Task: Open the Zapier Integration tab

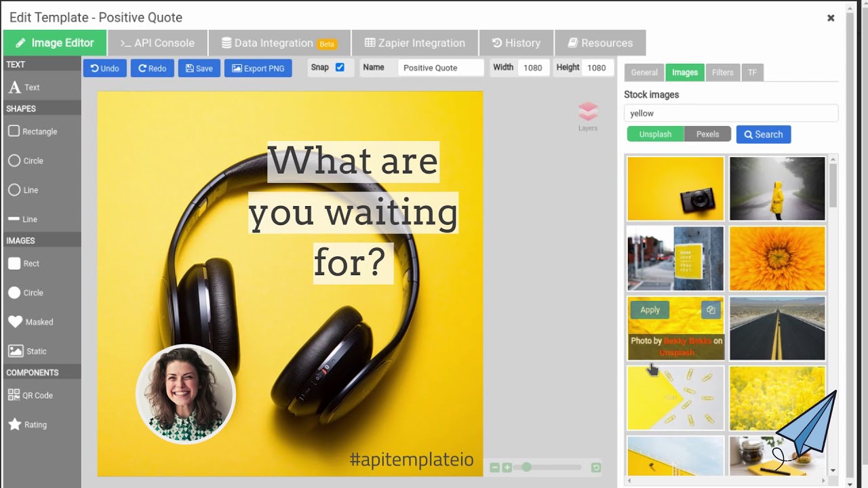Action: (415, 43)
